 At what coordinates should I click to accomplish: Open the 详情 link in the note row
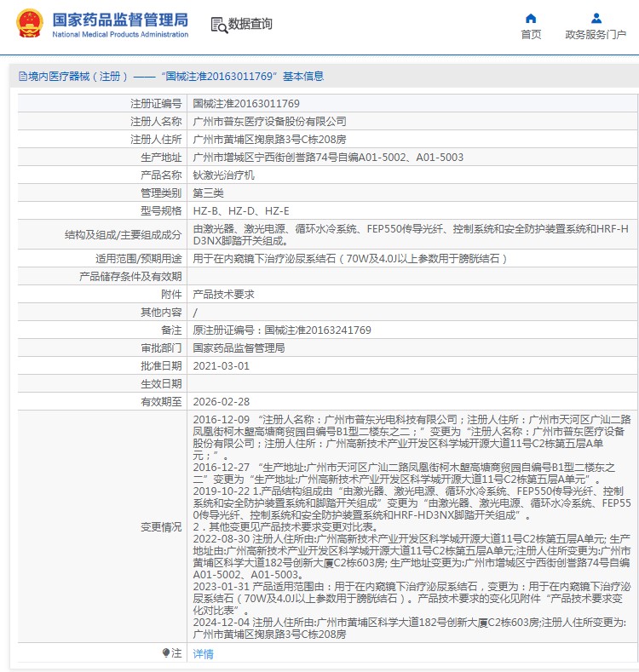coord(203,654)
